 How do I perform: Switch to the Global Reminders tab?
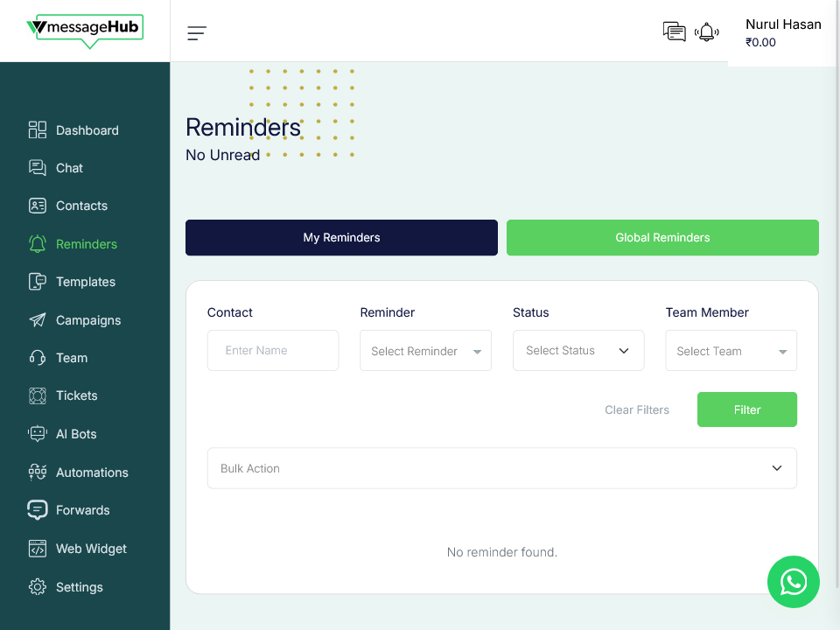tap(662, 237)
